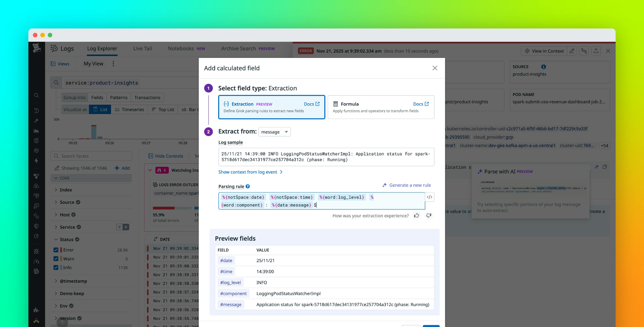
Task: Open the Extract from message dropdown
Action: coord(274,132)
